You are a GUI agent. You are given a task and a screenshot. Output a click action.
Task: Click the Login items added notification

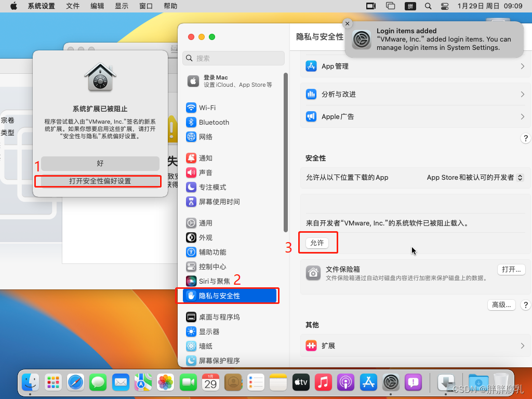434,39
